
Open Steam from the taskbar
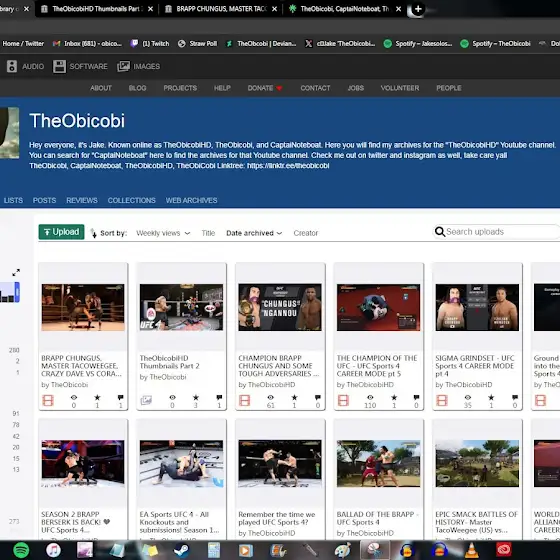pyautogui.click(x=181, y=550)
